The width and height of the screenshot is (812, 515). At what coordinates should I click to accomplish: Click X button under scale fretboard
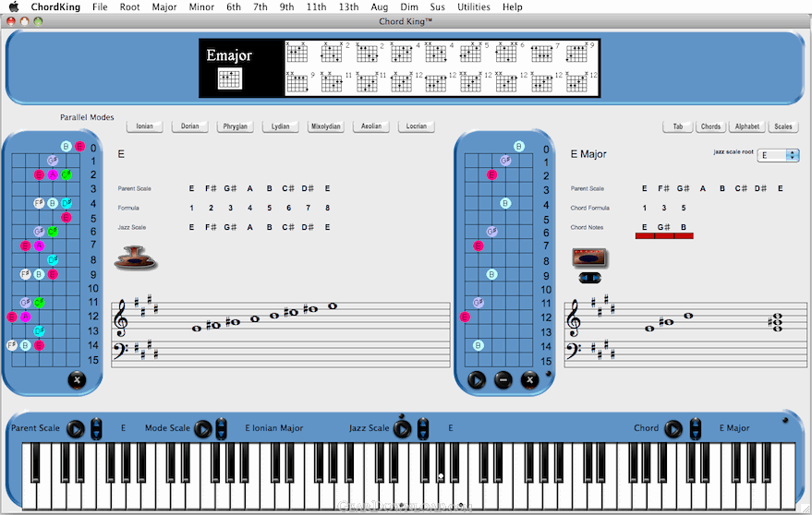click(x=77, y=380)
